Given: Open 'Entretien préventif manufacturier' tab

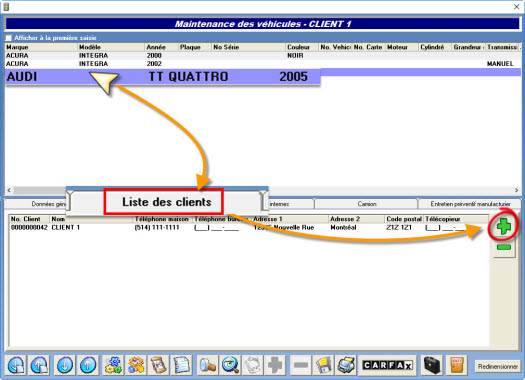Looking at the screenshot, I should 470,204.
